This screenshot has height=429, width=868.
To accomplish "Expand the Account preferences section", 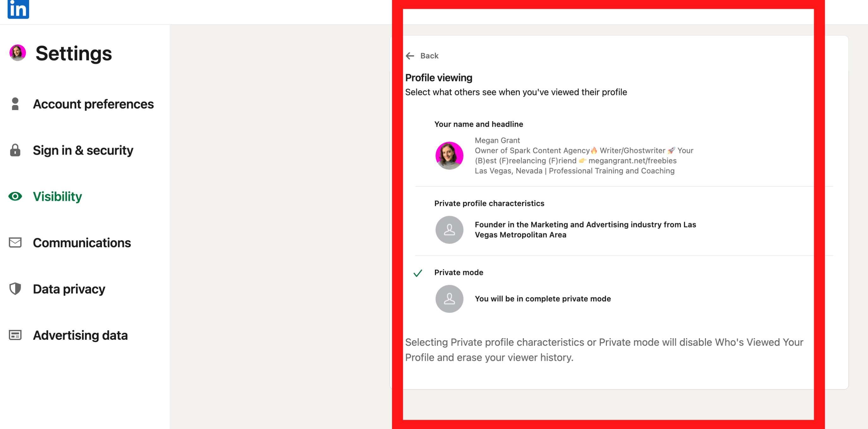I will click(x=93, y=104).
